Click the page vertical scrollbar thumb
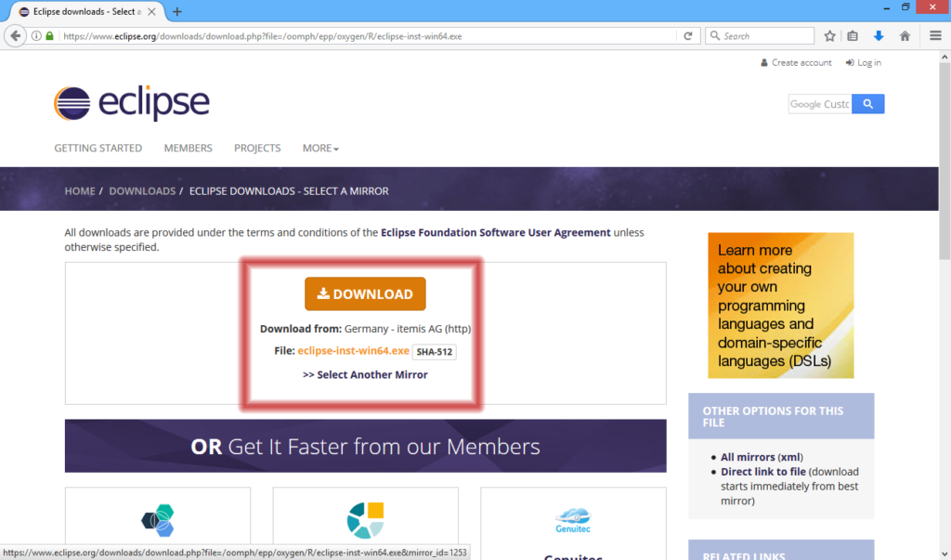Screen dimensions: 951x560 pyautogui.click(x=944, y=159)
